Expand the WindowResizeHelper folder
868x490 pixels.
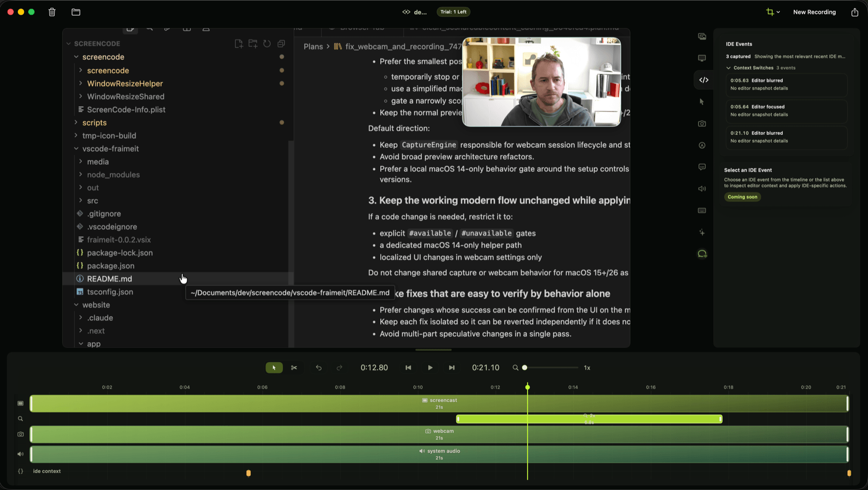click(80, 83)
